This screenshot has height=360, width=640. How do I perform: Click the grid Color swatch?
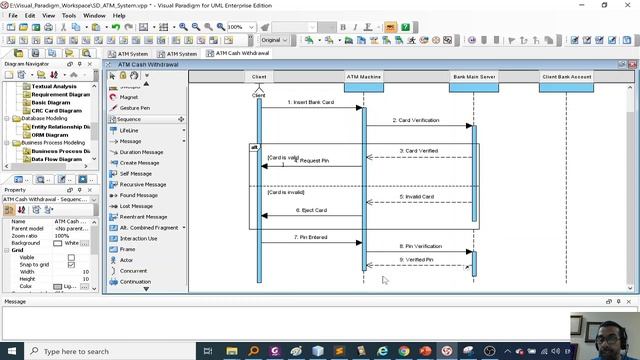58,287
